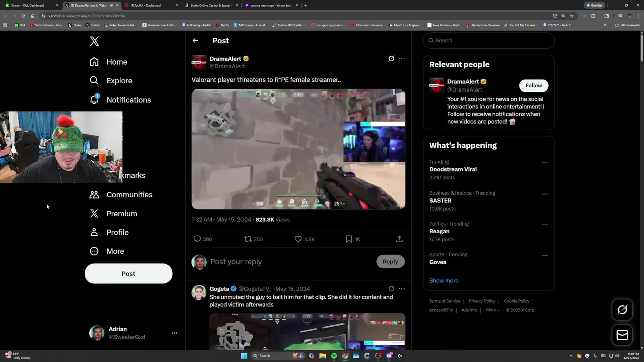Image resolution: width=644 pixels, height=362 pixels.
Task: Open options for the Reagan trend
Action: point(545,225)
